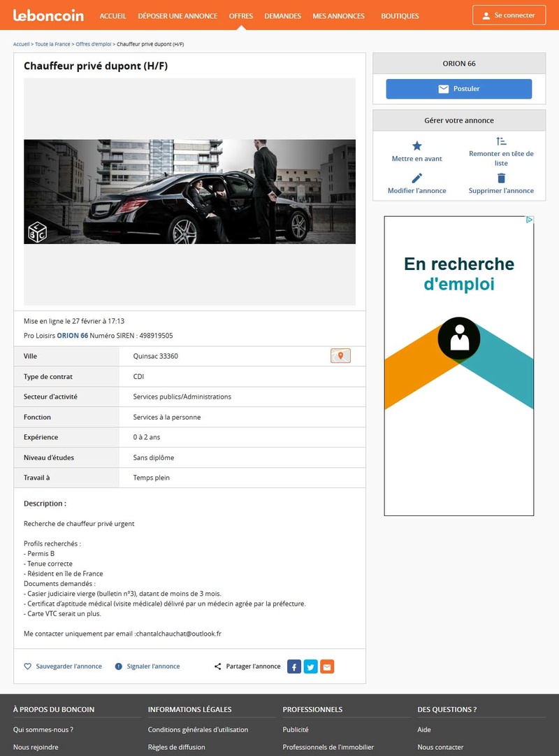The width and height of the screenshot is (559, 756).
Task: Click Règles de diffusion footer link
Action: point(176,747)
